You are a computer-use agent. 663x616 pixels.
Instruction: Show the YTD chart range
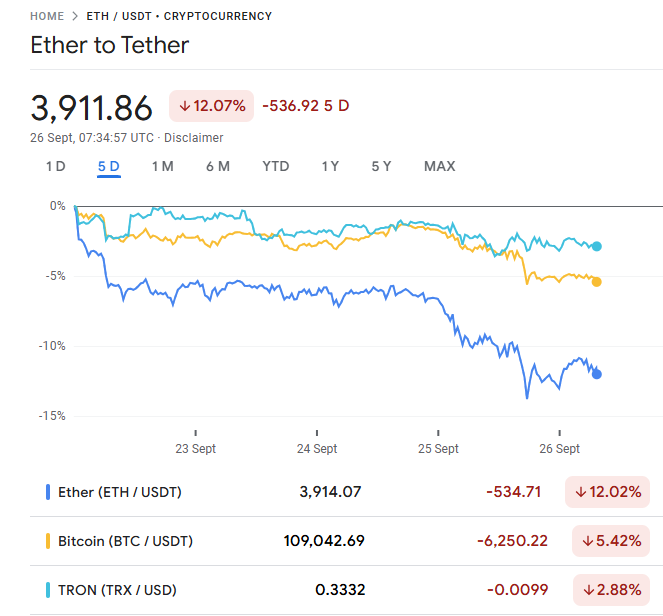[275, 166]
